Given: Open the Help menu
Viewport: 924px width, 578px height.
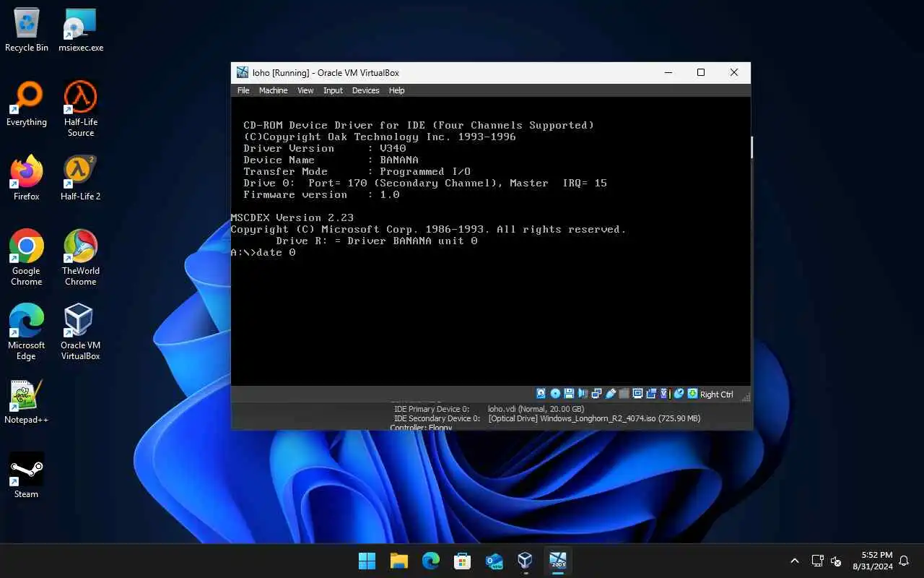Looking at the screenshot, I should pos(396,90).
